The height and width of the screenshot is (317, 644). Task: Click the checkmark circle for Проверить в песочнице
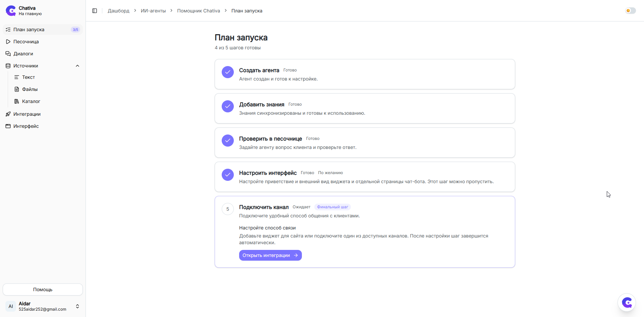(x=228, y=141)
